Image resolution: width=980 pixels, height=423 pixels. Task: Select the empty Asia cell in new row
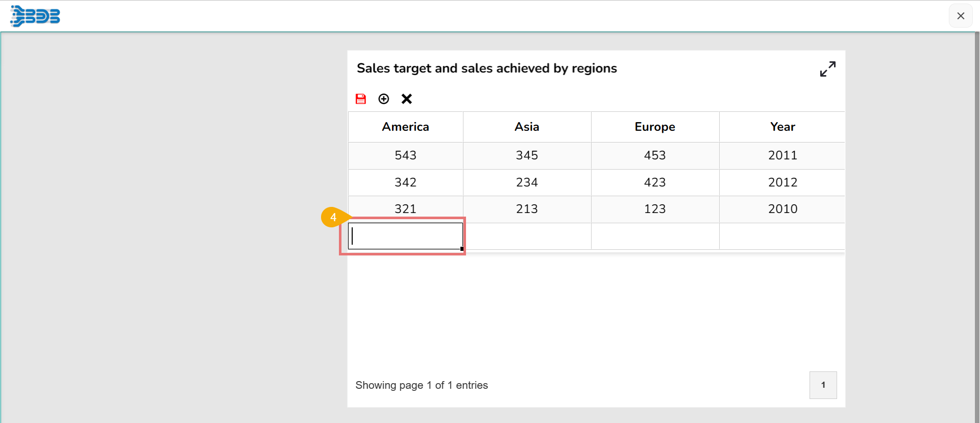click(527, 236)
